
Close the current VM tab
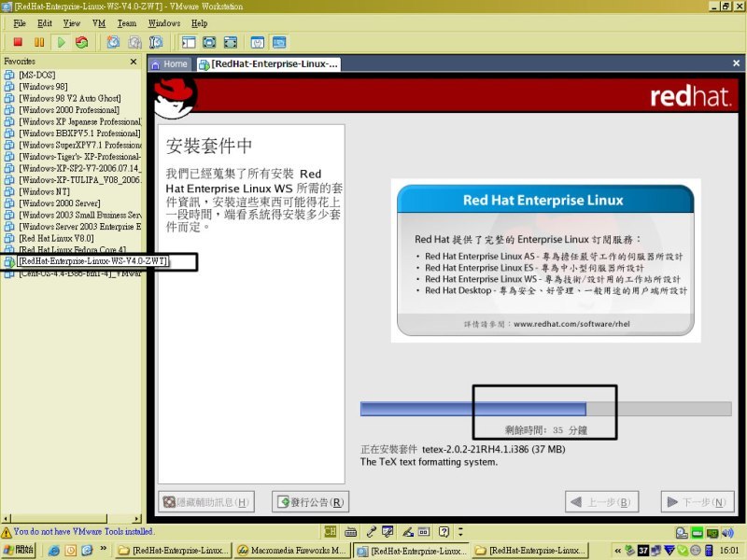click(736, 63)
